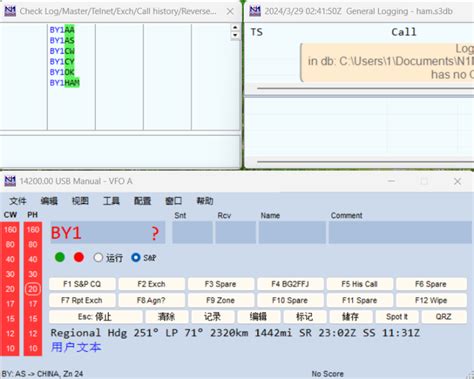
Task: Click the F9 Zone button
Action: [221, 300]
